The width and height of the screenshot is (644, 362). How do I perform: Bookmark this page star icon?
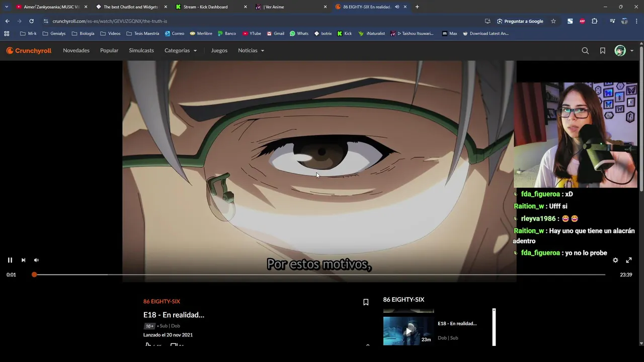553,21
